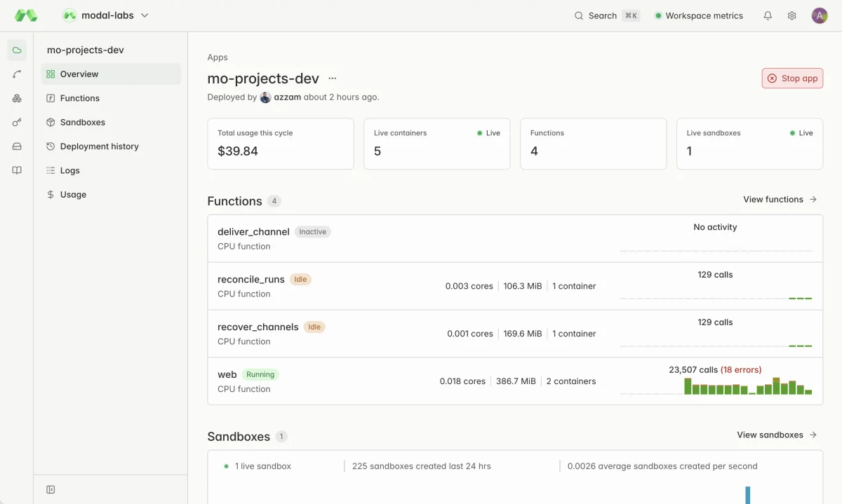Click 225 sandboxes created last 24 hrs

[x=422, y=466]
